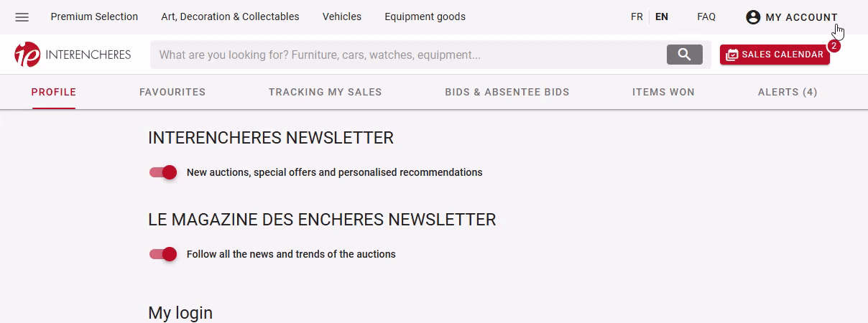Screen dimensions: 868x323
Task: Expand the Vehicles category menu
Action: pos(342,17)
